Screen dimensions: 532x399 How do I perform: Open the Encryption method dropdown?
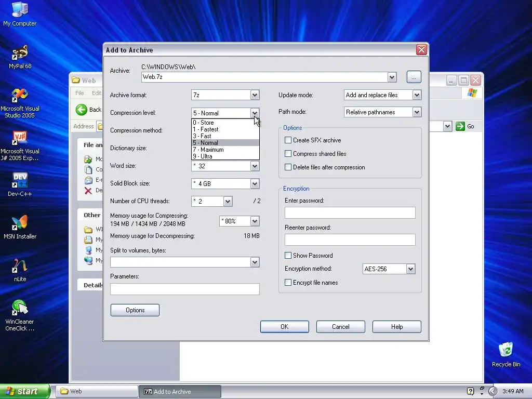(410, 269)
